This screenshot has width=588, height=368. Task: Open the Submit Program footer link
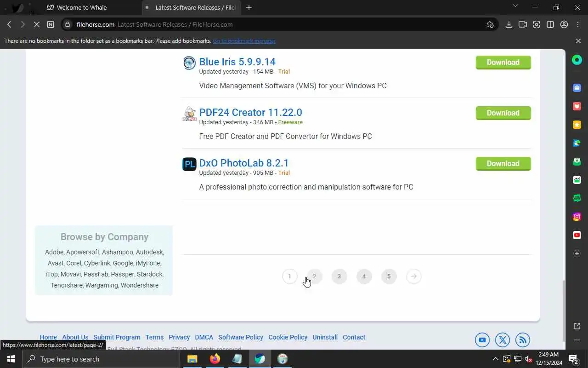click(117, 337)
